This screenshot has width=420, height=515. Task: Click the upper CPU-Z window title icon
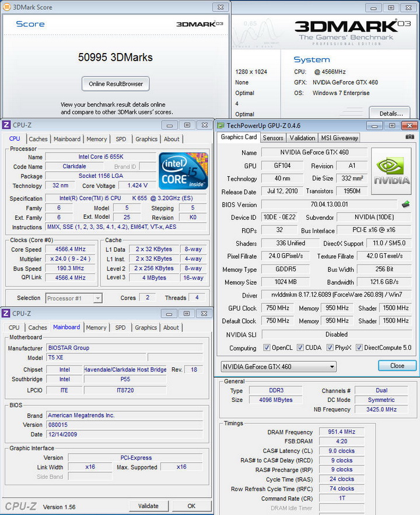click(x=6, y=125)
